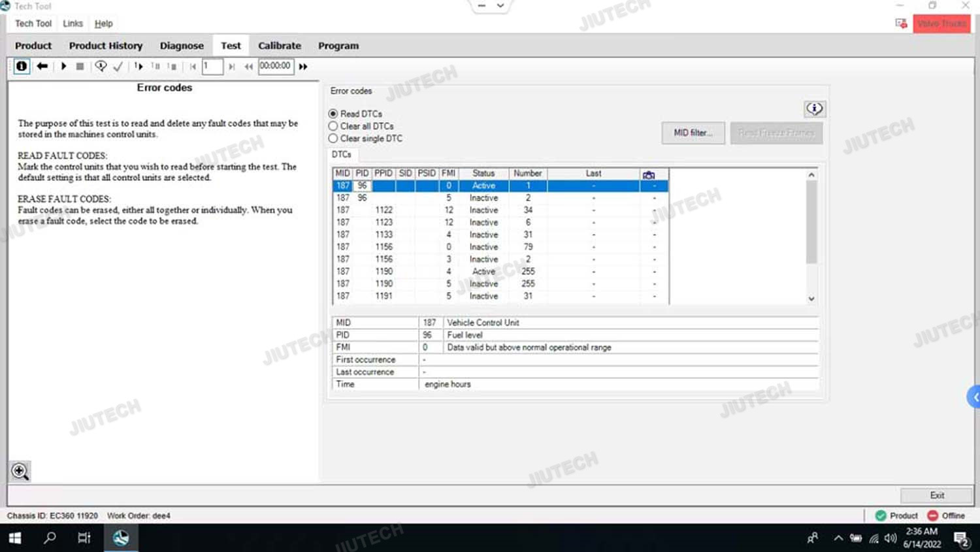Switch to the Diagnose tab
The height and width of the screenshot is (552, 980).
(182, 46)
